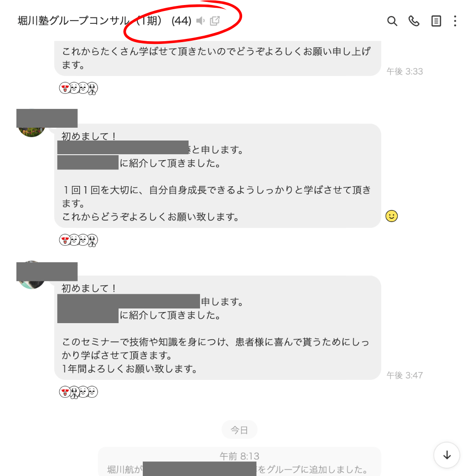
Task: Click the 今日 date separator label
Action: coord(239,430)
